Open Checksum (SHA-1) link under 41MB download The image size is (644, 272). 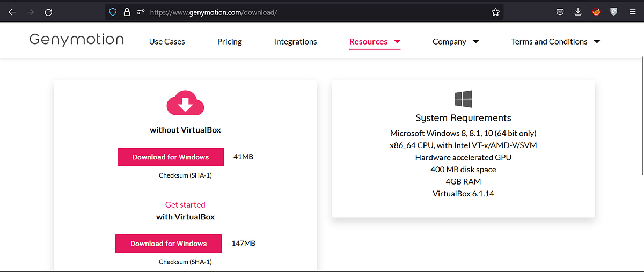185,175
